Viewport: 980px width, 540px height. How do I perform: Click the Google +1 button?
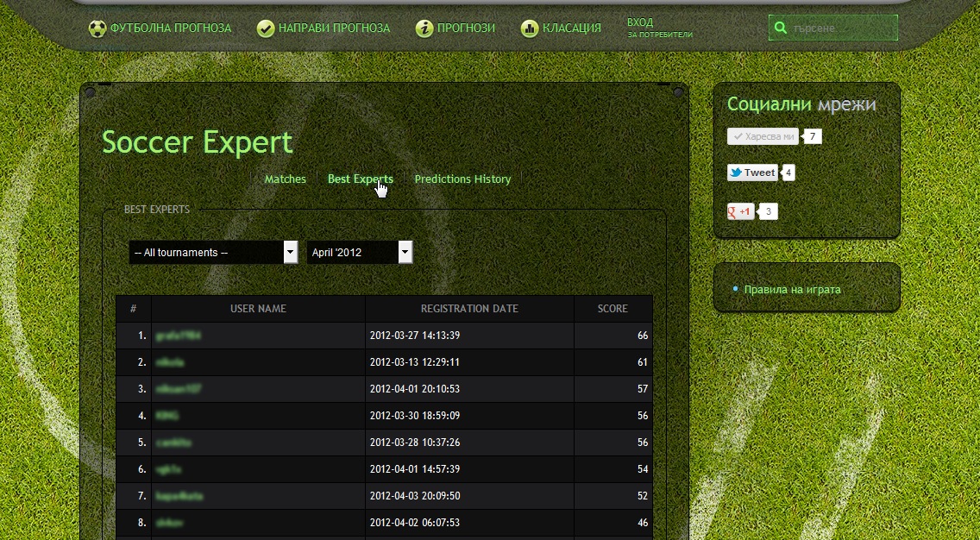click(x=741, y=211)
